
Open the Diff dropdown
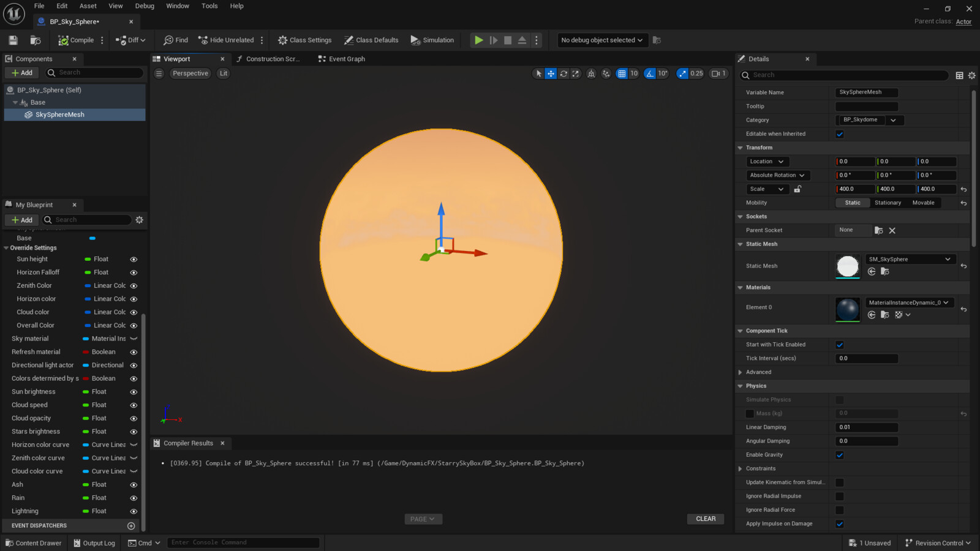pos(131,40)
